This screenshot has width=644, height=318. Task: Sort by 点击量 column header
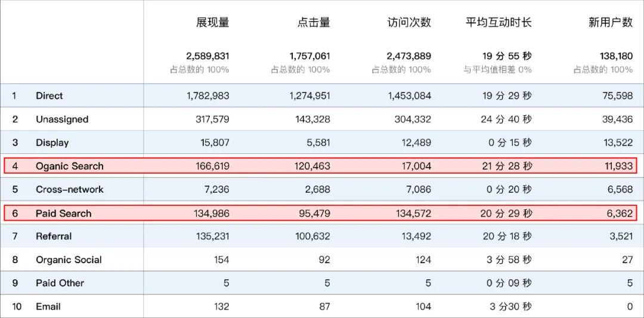click(x=313, y=23)
